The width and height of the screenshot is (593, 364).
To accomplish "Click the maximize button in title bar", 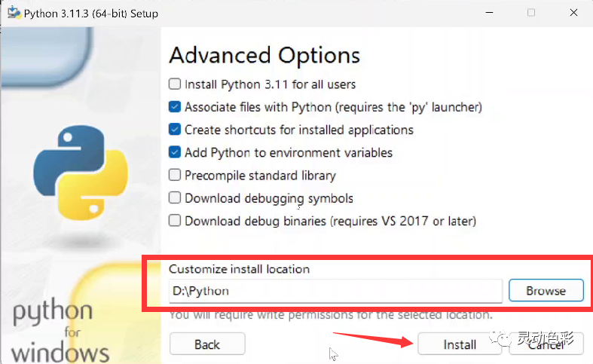I will 531,13.
